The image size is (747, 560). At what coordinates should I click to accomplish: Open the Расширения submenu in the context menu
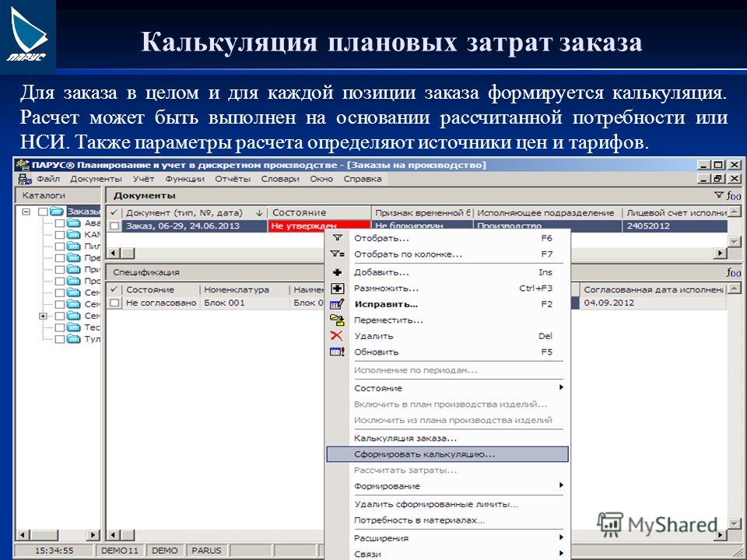[x=447, y=538]
